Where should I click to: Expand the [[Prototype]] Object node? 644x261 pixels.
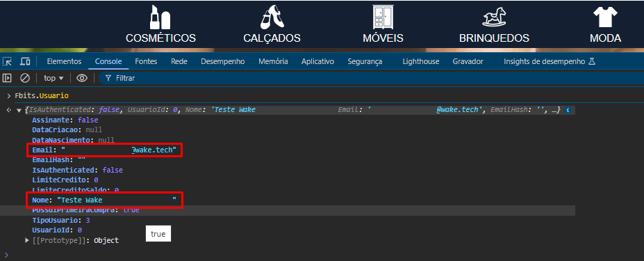(26, 240)
